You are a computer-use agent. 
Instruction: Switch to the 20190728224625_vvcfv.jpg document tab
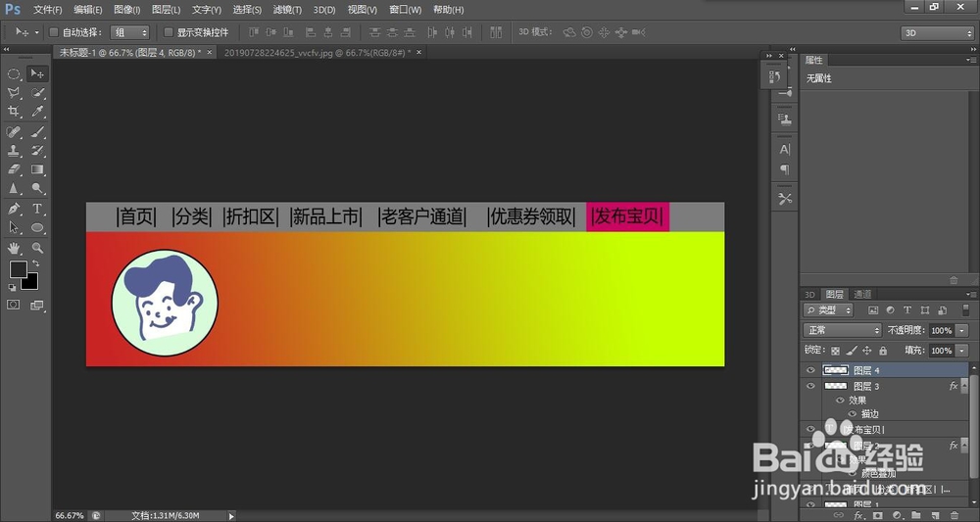pos(317,53)
